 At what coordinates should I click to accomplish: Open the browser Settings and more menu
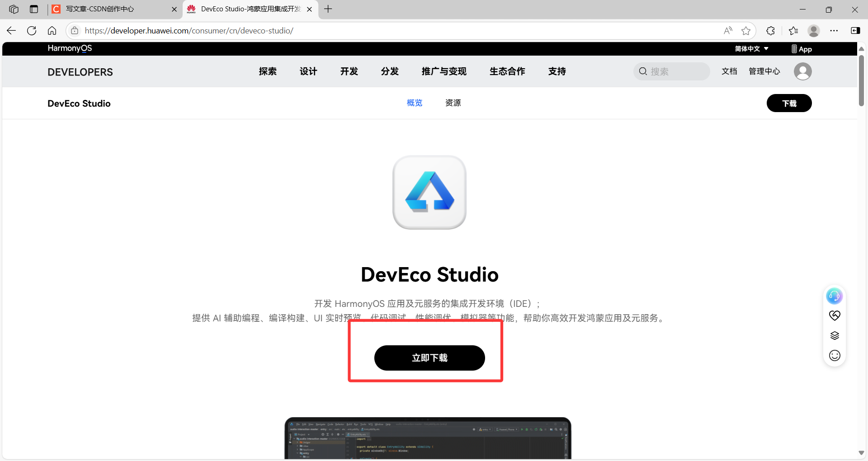[x=834, y=31]
